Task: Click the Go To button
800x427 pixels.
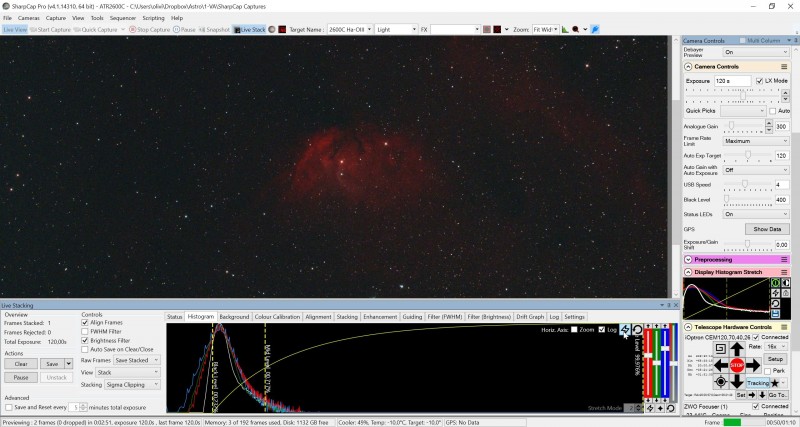Action: click(778, 395)
